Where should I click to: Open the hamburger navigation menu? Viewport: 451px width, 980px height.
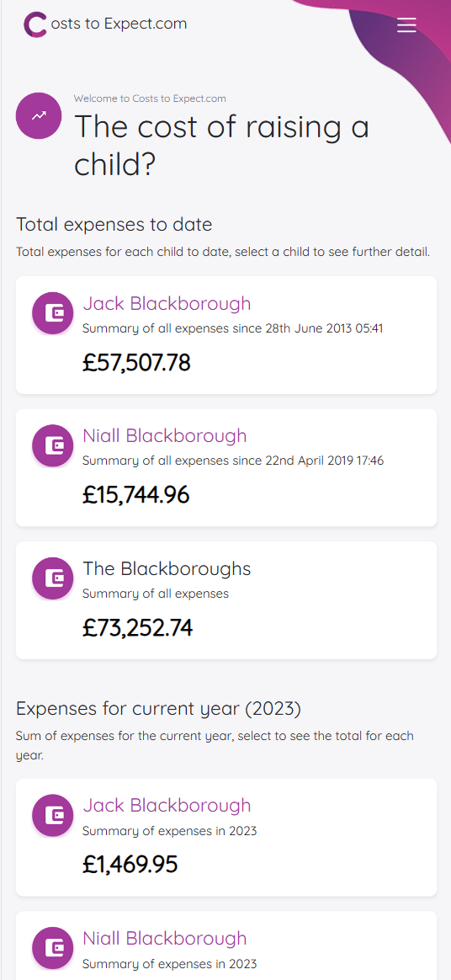[406, 24]
